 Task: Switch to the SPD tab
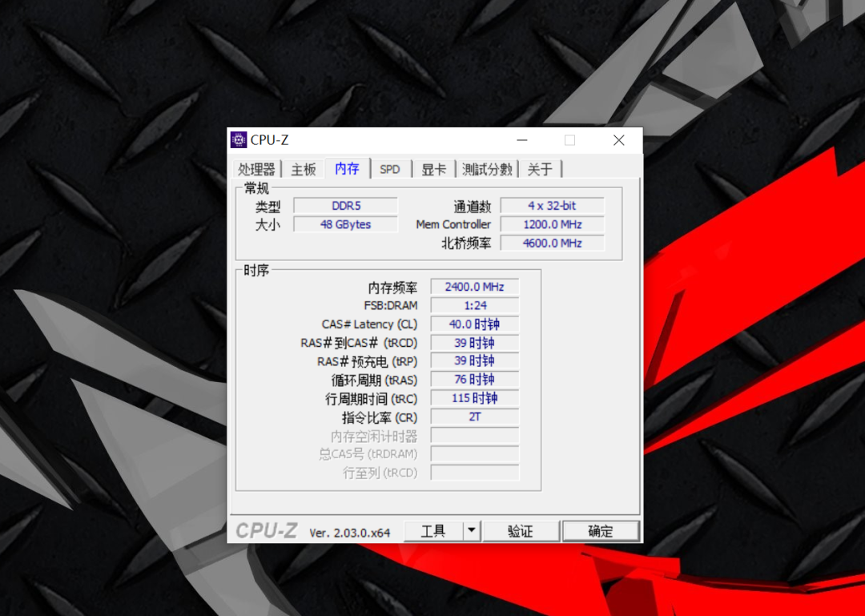click(390, 169)
